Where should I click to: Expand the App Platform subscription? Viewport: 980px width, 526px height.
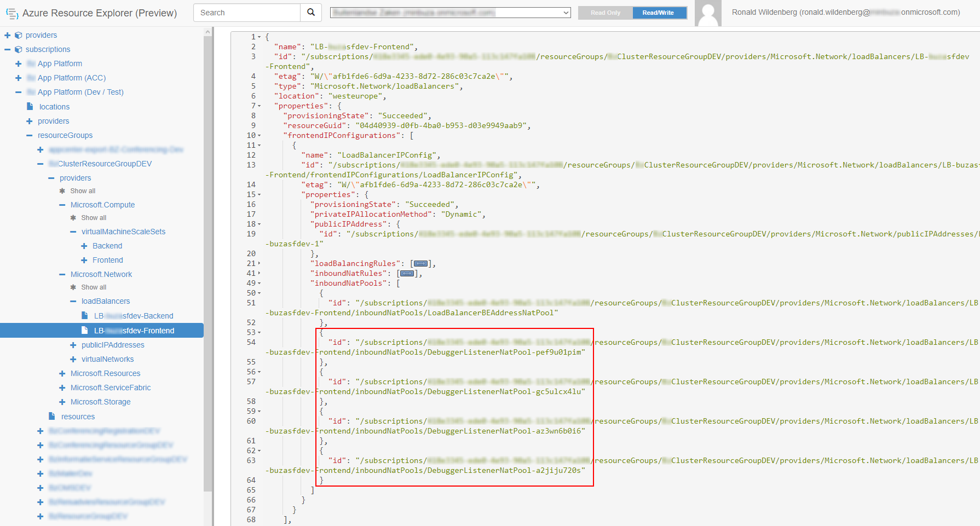pyautogui.click(x=19, y=63)
